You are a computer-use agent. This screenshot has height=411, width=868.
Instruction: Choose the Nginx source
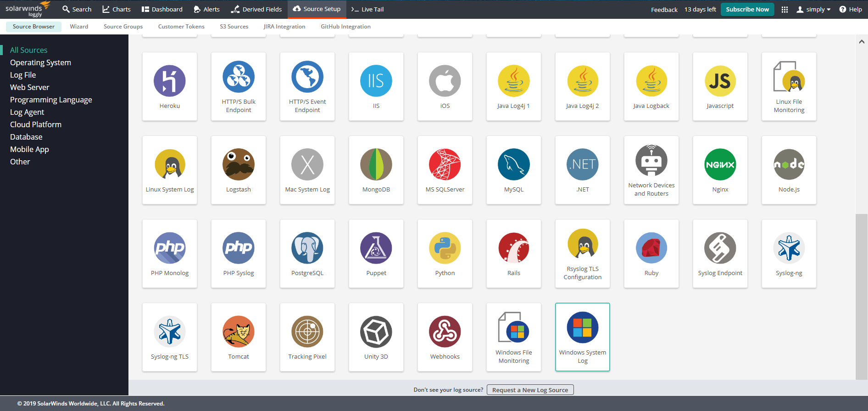tap(720, 170)
